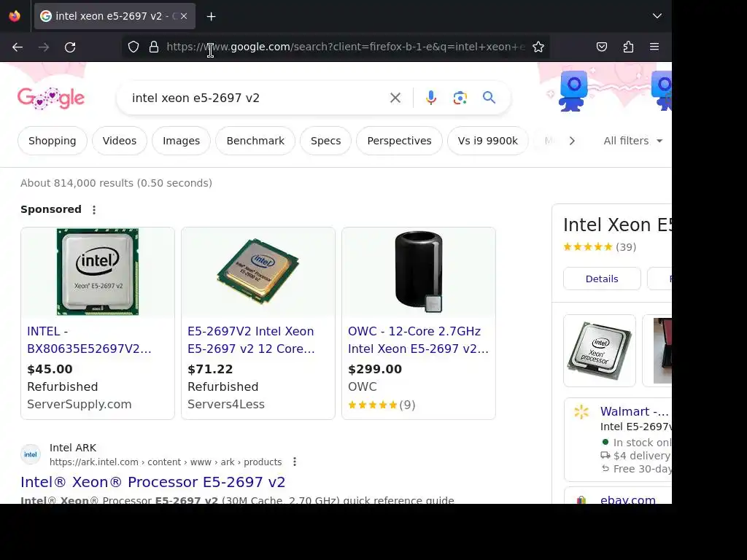The width and height of the screenshot is (747, 560).
Task: Bookmark this page with star icon
Action: [538, 47]
